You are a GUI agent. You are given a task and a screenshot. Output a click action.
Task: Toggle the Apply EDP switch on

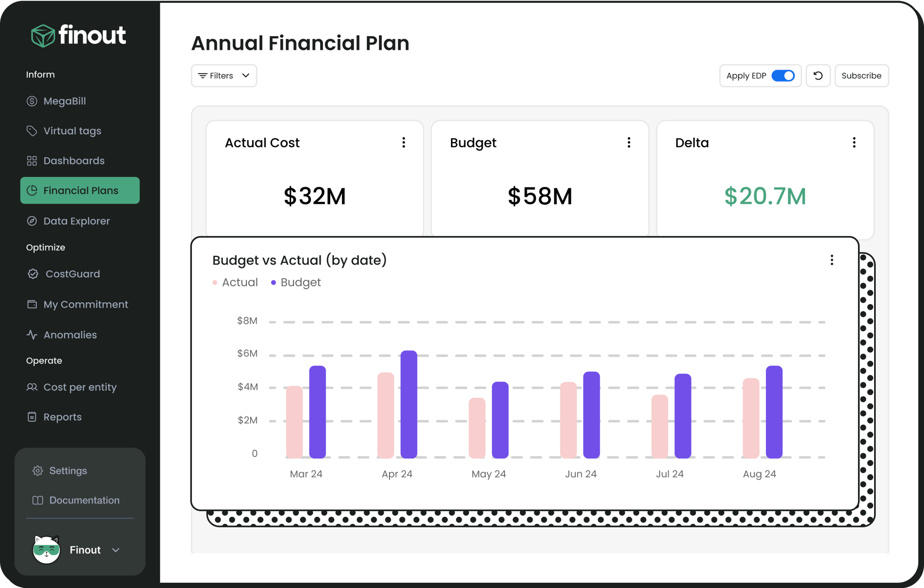point(783,75)
